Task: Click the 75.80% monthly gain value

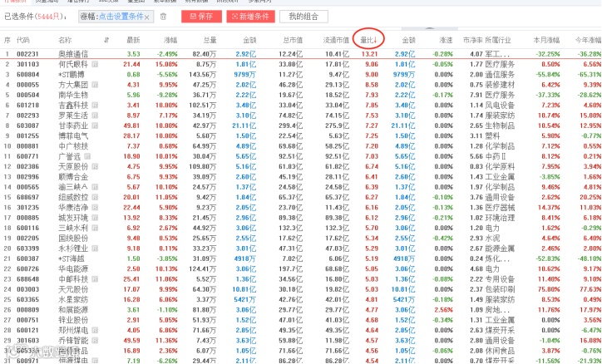Action: 550,289
